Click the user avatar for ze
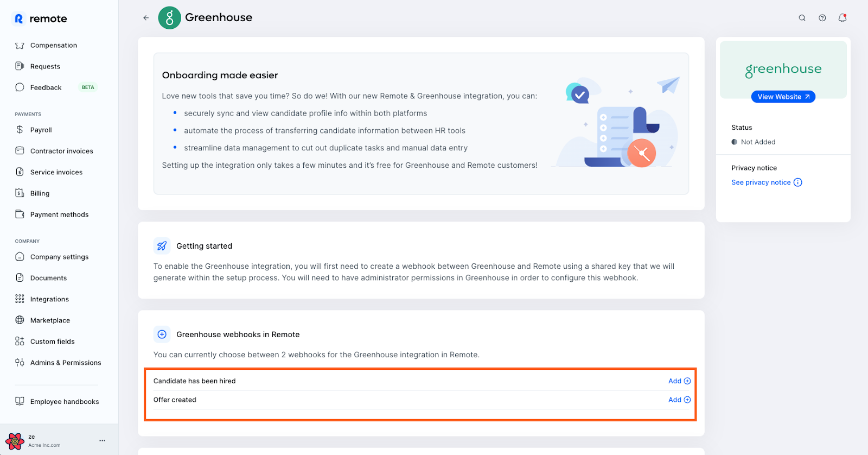868x455 pixels. [15, 441]
